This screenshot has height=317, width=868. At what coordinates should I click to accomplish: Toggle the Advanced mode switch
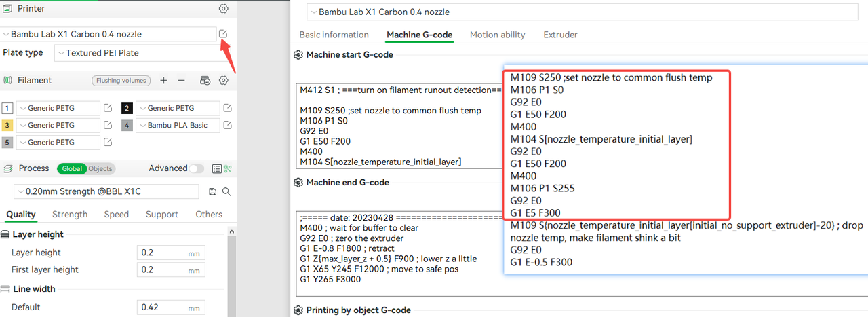point(196,168)
